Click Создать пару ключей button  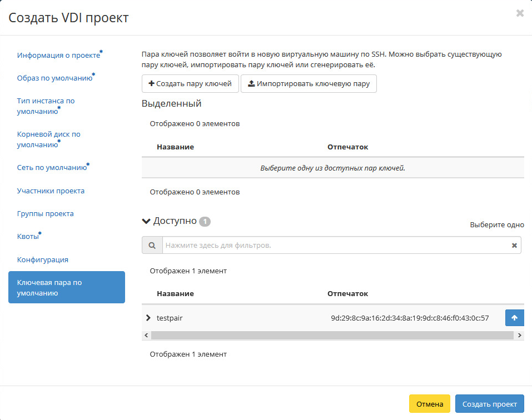[x=190, y=84]
